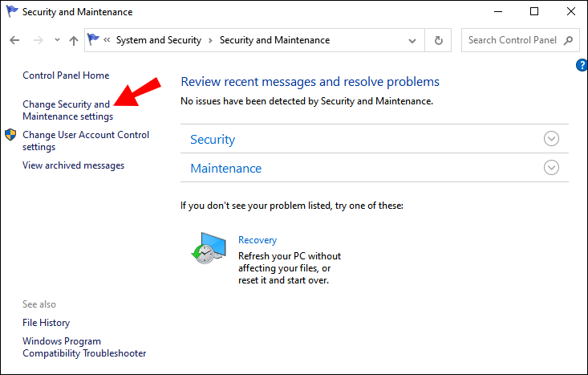The image size is (588, 375).
Task: Click the refresh button in address bar
Action: pyautogui.click(x=438, y=40)
